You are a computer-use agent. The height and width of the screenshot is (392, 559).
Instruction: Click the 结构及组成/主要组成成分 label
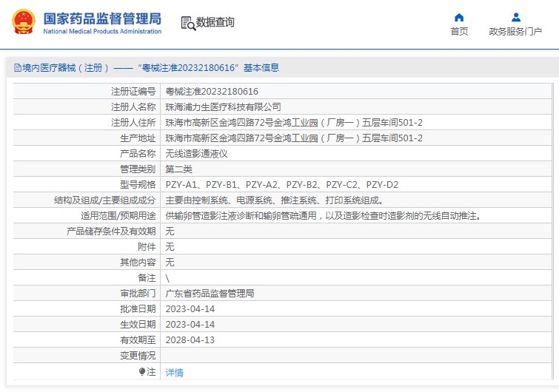(x=105, y=200)
